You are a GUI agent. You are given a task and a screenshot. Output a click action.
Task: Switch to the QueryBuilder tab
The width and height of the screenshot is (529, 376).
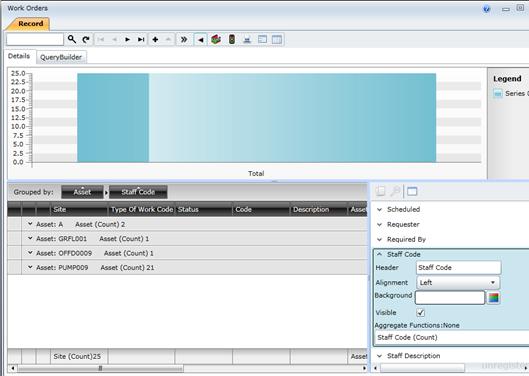click(x=61, y=57)
